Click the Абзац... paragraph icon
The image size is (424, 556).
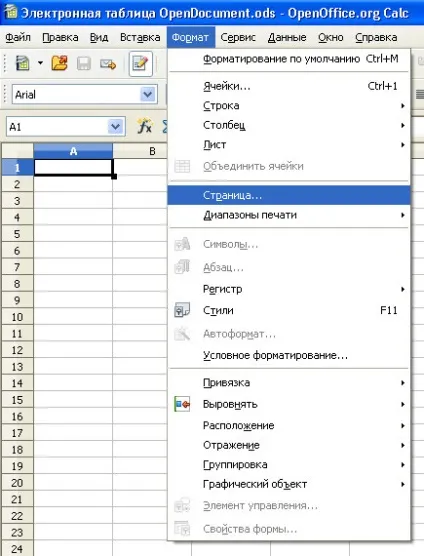tap(182, 267)
